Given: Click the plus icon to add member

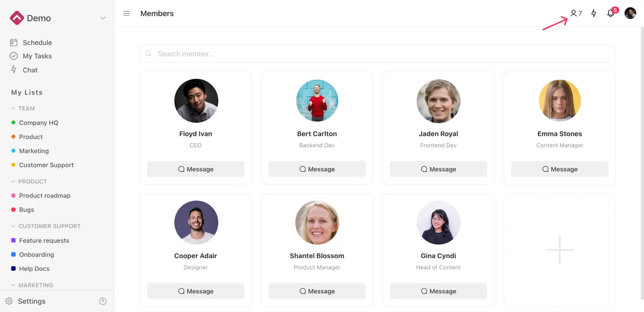Looking at the screenshot, I should pos(559,250).
